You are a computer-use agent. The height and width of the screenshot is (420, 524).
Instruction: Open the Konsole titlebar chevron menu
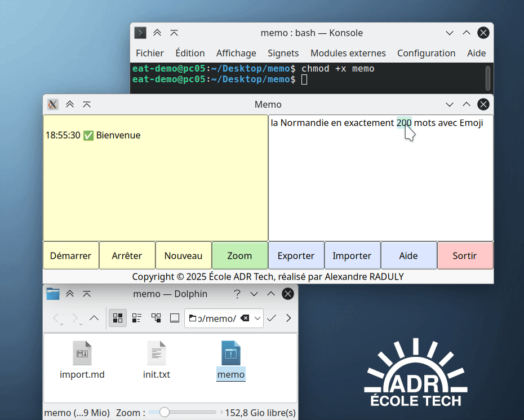coord(450,33)
